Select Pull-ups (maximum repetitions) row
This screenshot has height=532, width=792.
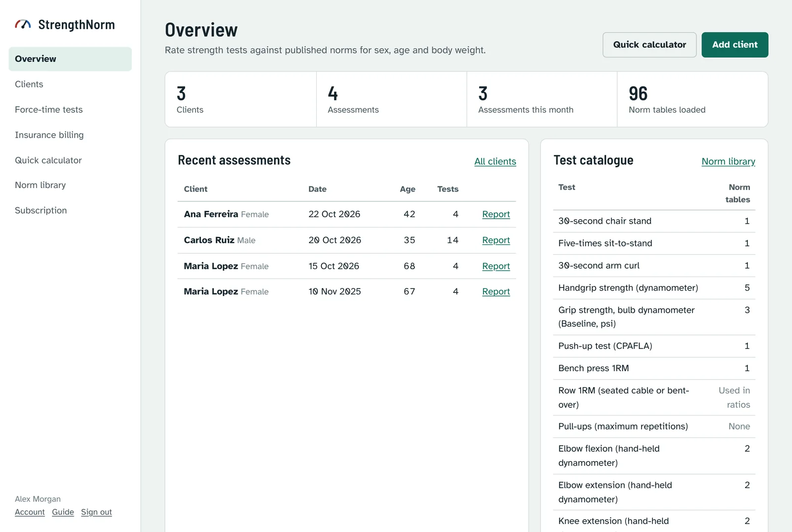tap(654, 427)
